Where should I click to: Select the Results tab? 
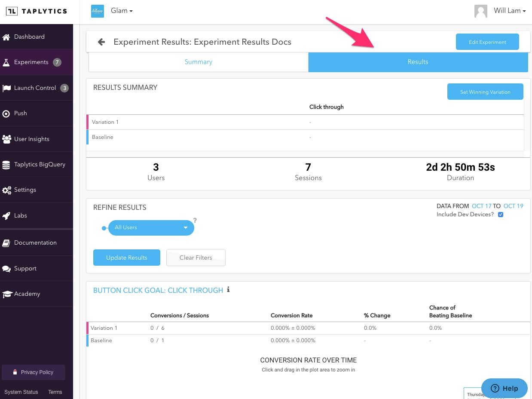click(x=418, y=62)
